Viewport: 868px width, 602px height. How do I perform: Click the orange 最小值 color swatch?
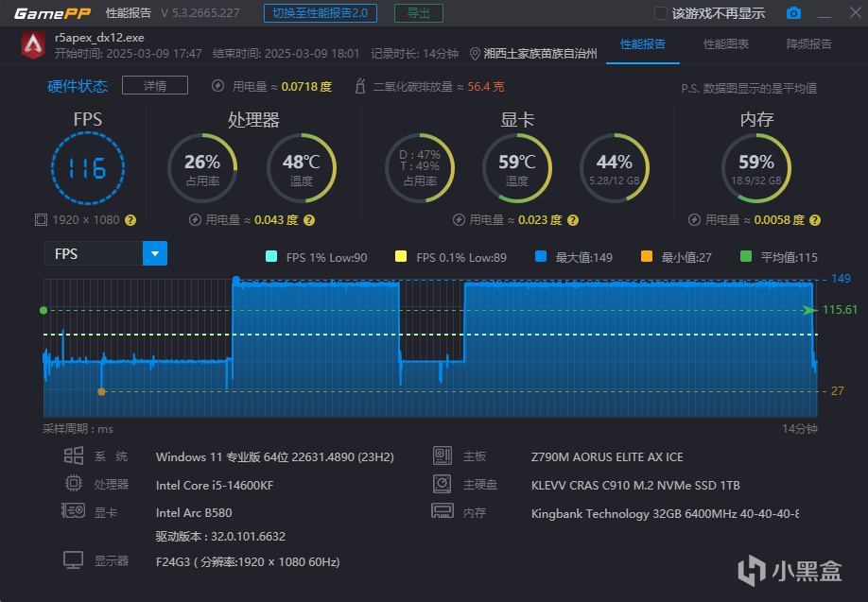click(x=646, y=256)
